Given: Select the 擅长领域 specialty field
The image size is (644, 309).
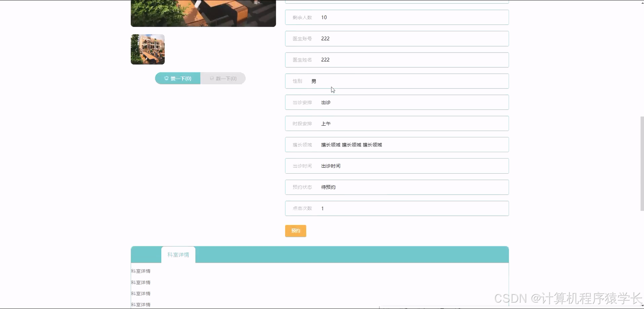Looking at the screenshot, I should 397,144.
